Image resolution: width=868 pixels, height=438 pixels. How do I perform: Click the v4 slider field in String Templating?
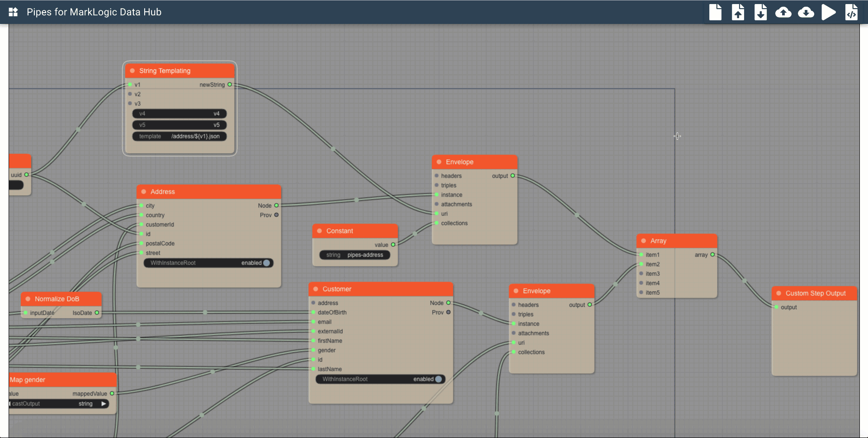click(179, 114)
